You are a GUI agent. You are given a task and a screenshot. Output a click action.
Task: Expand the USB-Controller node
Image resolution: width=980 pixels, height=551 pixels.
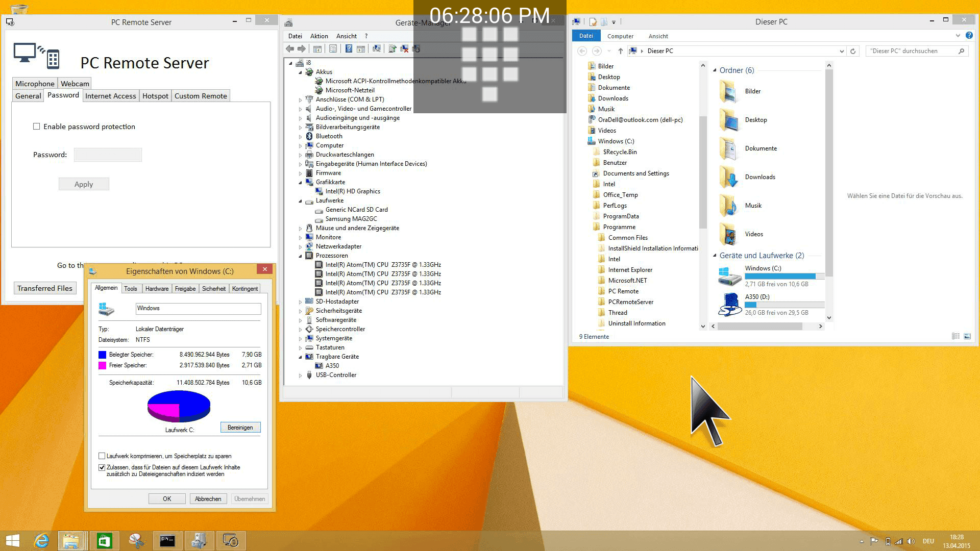300,375
